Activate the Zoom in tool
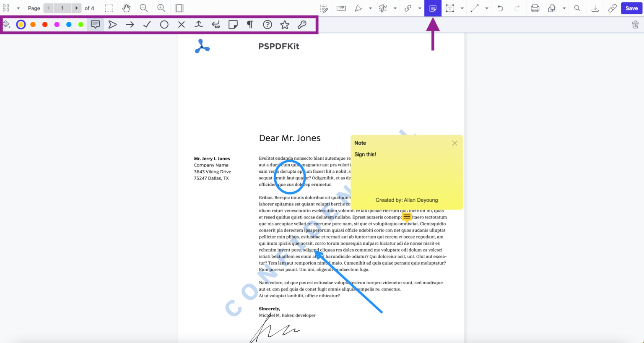644x343 pixels. (161, 8)
